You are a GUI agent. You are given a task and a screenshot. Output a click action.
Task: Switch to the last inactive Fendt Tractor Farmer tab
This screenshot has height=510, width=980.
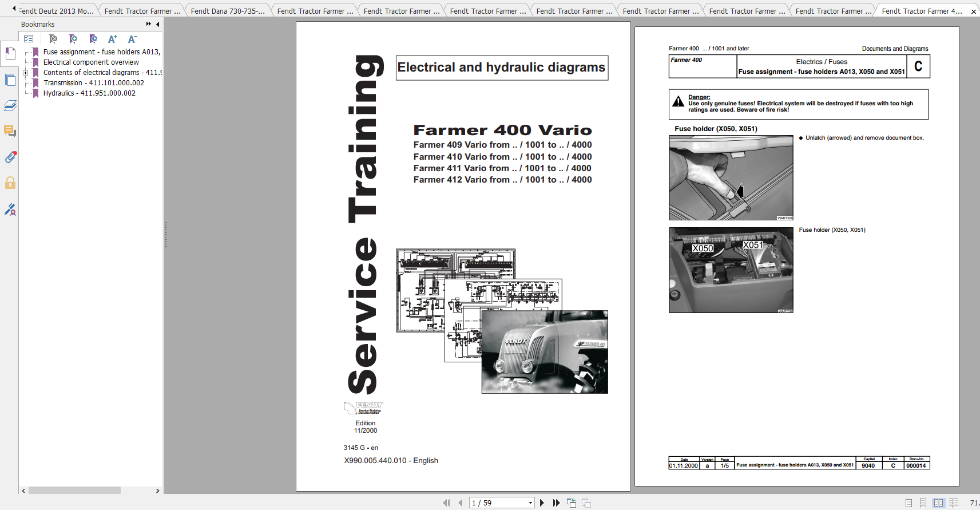[833, 11]
